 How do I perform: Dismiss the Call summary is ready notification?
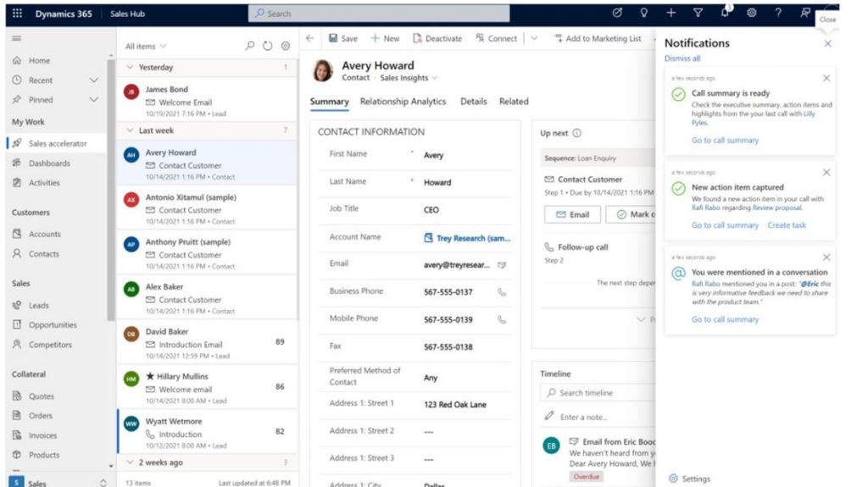(826, 79)
